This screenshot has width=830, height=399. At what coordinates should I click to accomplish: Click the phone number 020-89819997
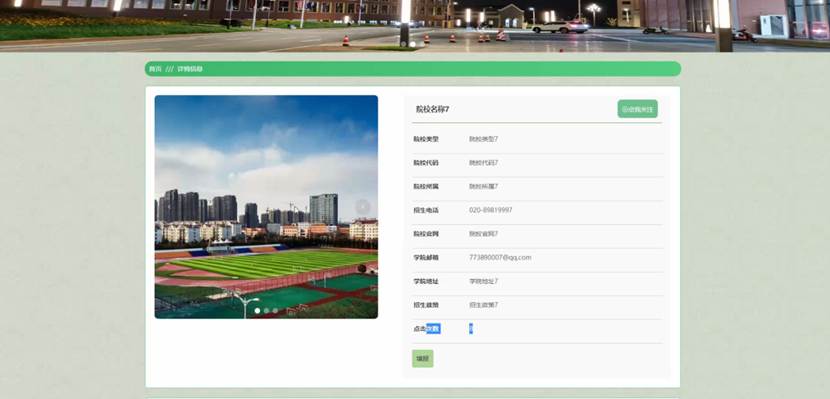[491, 210]
